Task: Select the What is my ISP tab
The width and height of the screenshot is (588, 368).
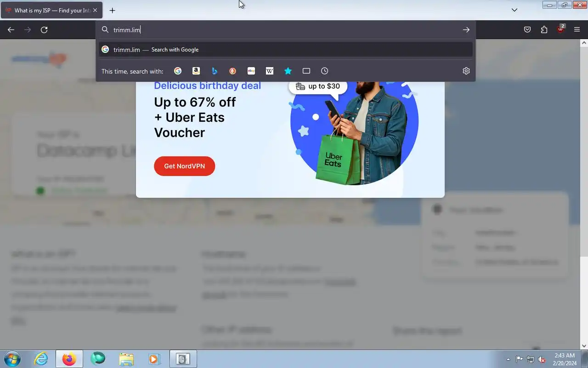Action: [x=51, y=10]
